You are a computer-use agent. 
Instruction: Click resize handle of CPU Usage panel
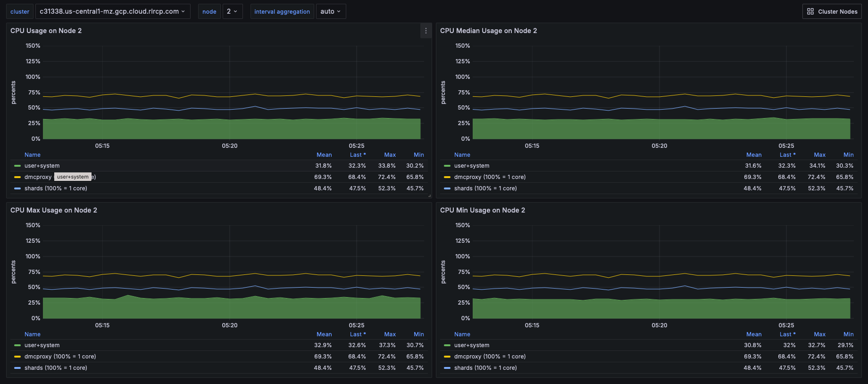click(429, 195)
